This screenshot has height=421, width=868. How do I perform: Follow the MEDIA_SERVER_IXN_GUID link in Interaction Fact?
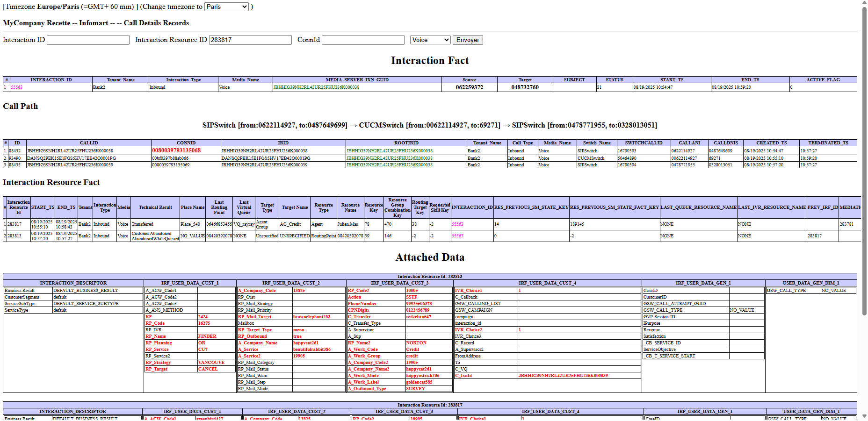[x=317, y=87]
